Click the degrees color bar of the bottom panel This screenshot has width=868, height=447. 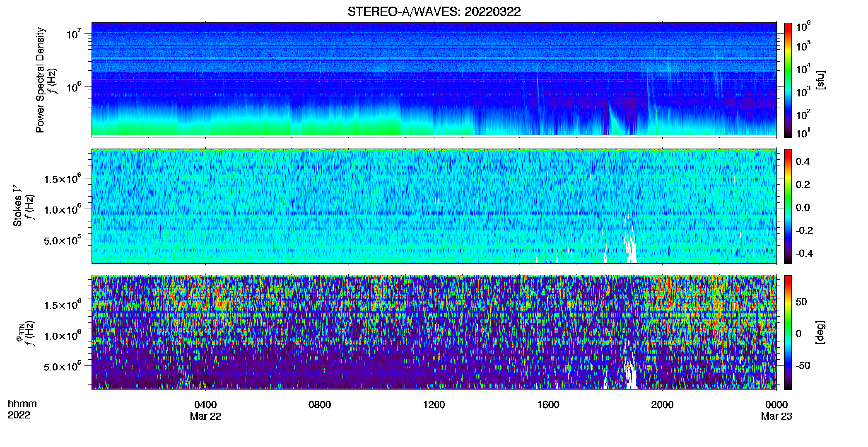click(788, 332)
